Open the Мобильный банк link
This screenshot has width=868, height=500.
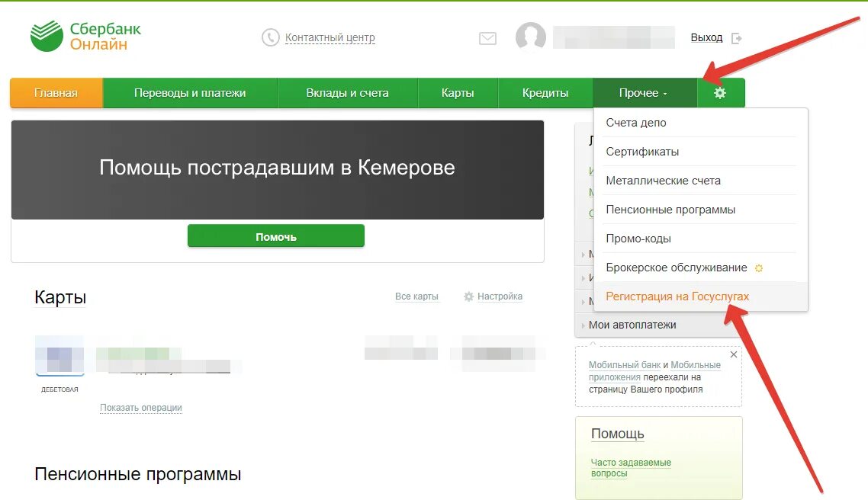625,365
